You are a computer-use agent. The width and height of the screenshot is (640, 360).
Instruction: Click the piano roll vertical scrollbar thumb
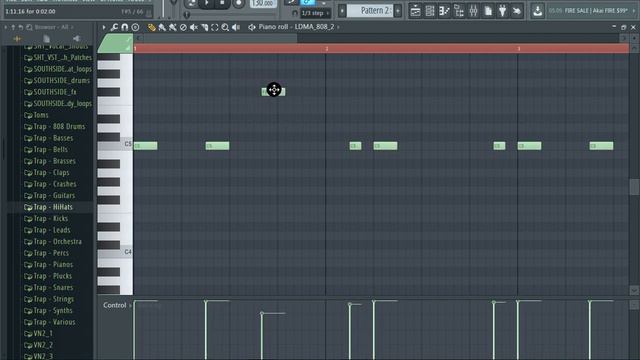[634, 187]
